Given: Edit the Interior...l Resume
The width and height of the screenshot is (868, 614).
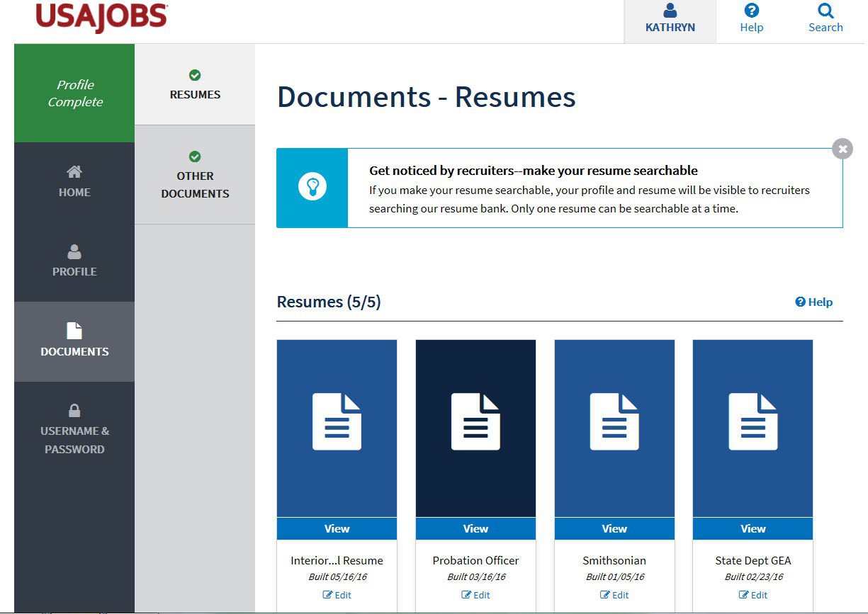Looking at the screenshot, I should [337, 595].
